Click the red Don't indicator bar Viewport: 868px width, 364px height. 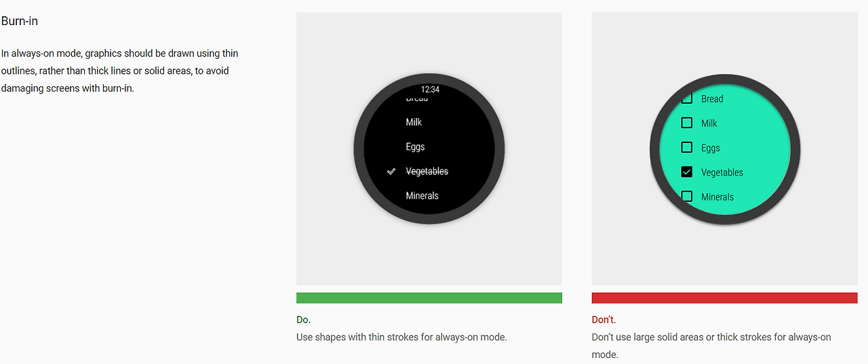pyautogui.click(x=724, y=298)
